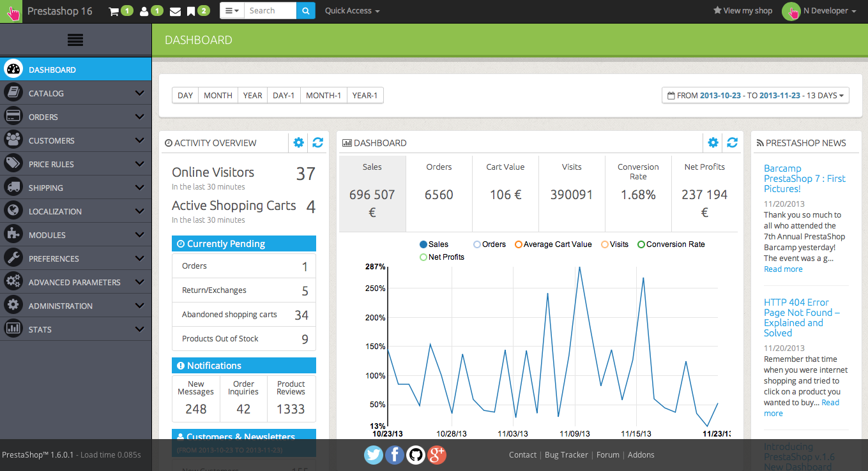Toggle the Visits series in chart legend
The height and width of the screenshot is (471, 868).
click(x=614, y=244)
